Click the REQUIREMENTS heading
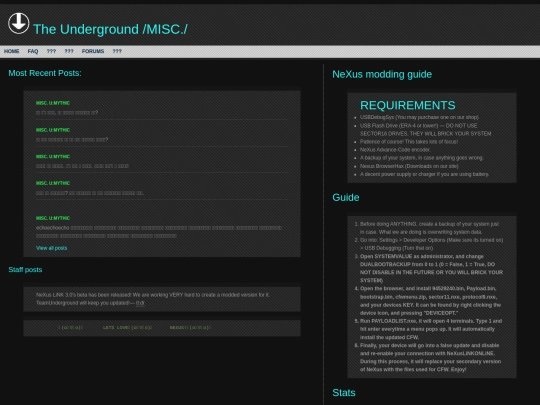 (408, 105)
